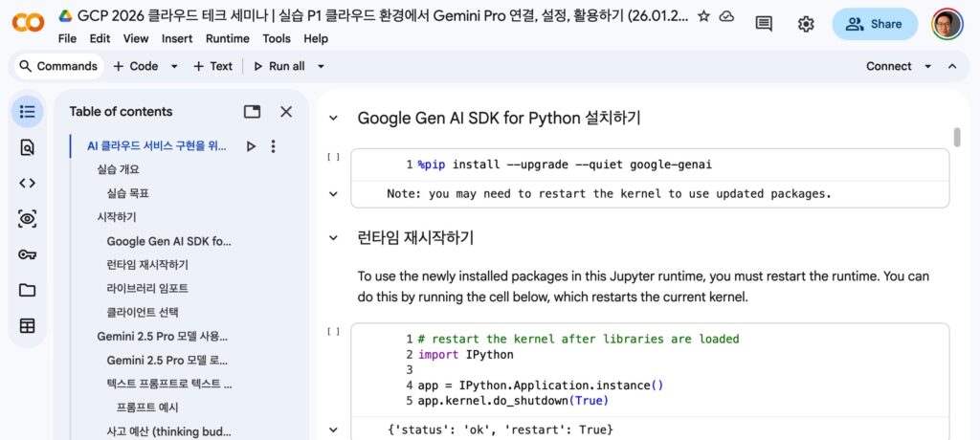This screenshot has height=440, width=980.
Task: Open the Connect options dropdown arrow
Action: (x=927, y=66)
